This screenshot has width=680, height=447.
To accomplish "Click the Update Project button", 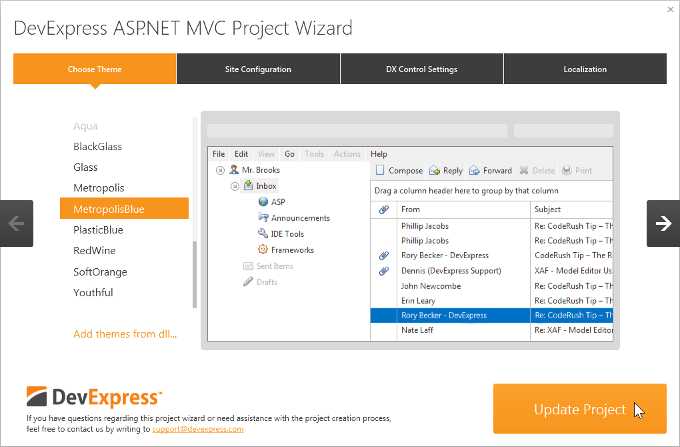I will click(x=579, y=408).
